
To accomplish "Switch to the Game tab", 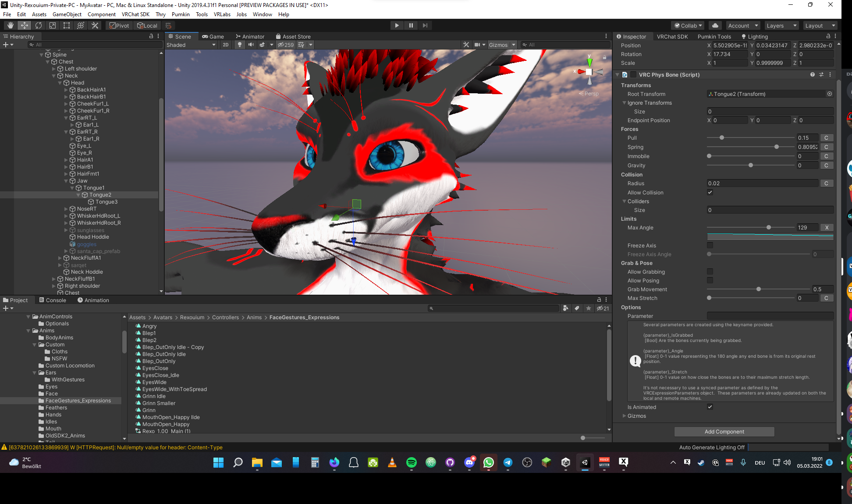I will [213, 36].
